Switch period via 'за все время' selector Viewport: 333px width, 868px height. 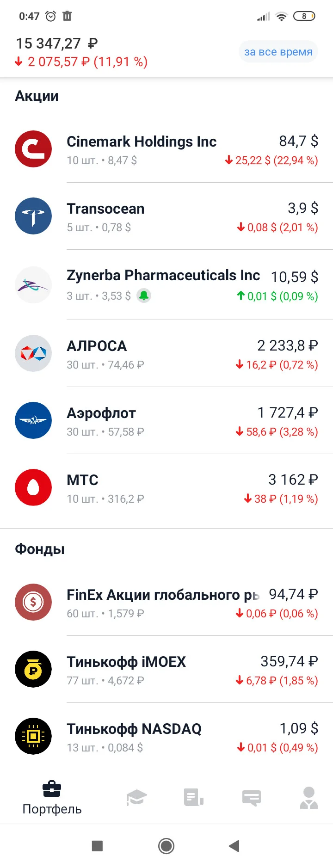click(x=278, y=52)
